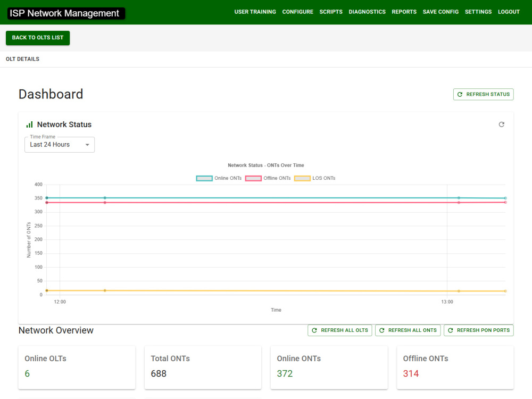
Task: Open User Training menu item
Action: (255, 12)
